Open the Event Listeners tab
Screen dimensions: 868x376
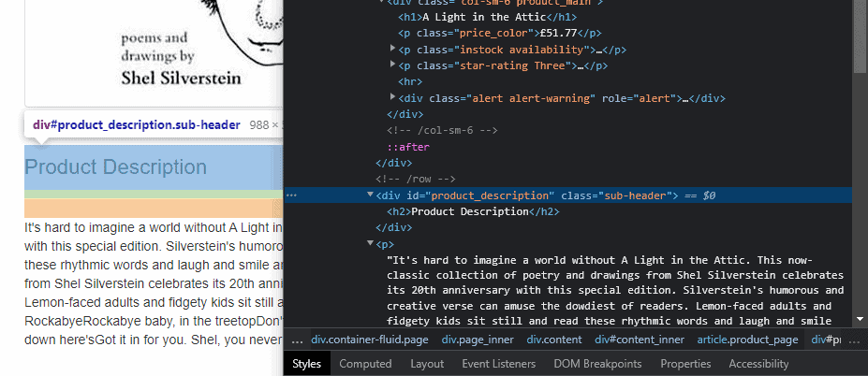click(x=499, y=363)
